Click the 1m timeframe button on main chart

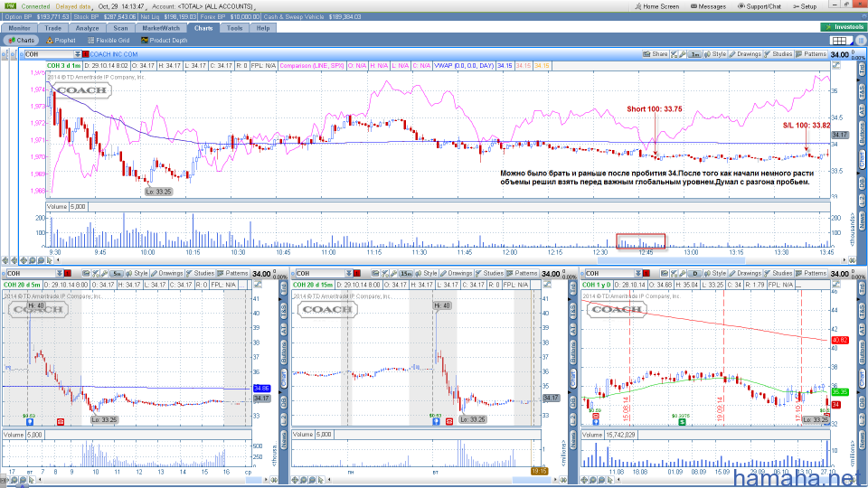(x=694, y=54)
